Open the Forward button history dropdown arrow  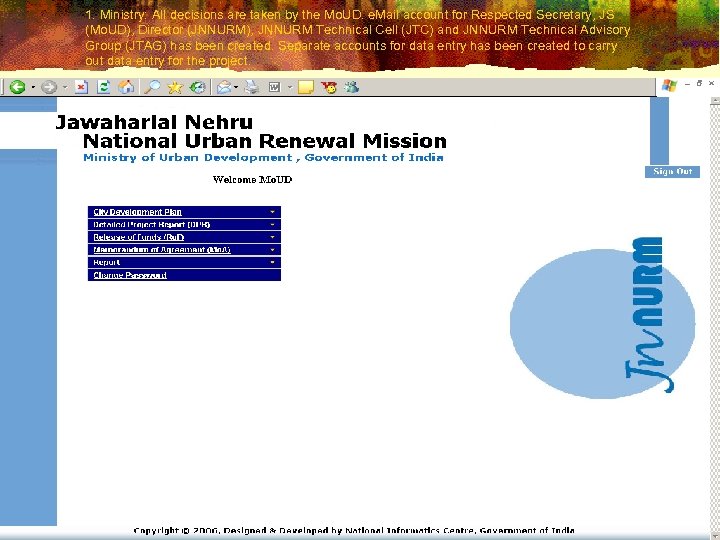click(x=65, y=87)
